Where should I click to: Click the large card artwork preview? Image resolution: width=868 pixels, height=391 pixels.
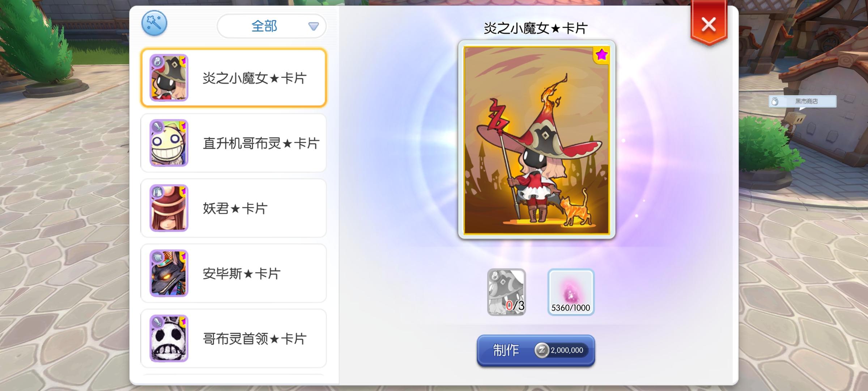click(x=537, y=140)
